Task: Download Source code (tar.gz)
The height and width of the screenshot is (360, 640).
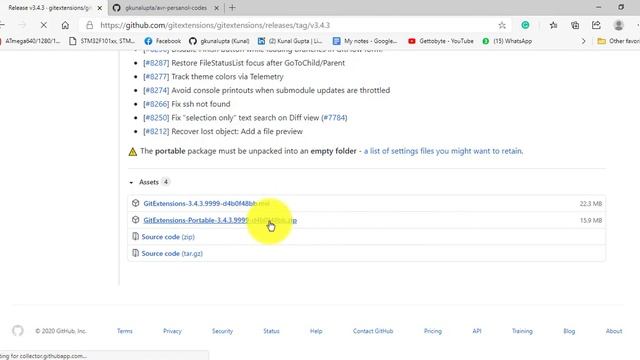Action: pyautogui.click(x=172, y=253)
